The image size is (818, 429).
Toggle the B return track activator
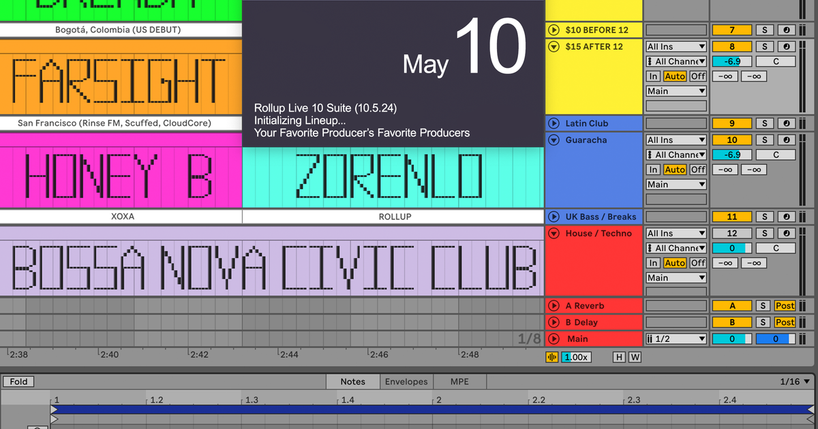point(732,322)
